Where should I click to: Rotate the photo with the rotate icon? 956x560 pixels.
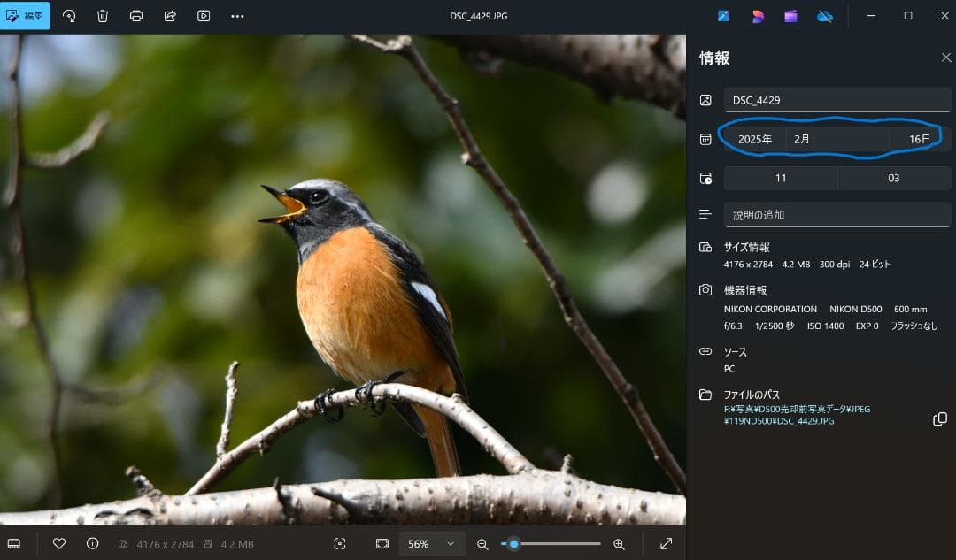point(69,16)
